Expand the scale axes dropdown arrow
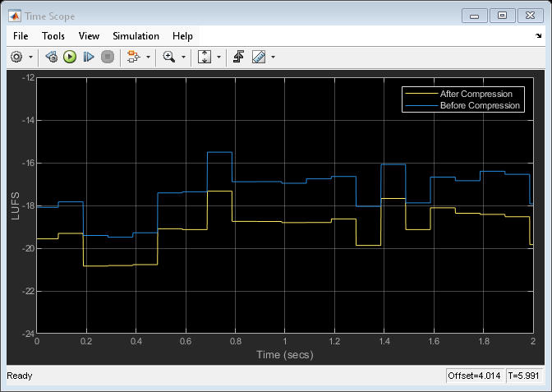 (218, 57)
